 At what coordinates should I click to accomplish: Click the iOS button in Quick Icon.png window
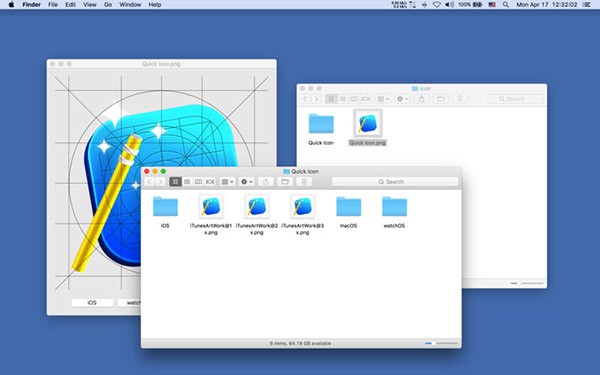tap(92, 302)
